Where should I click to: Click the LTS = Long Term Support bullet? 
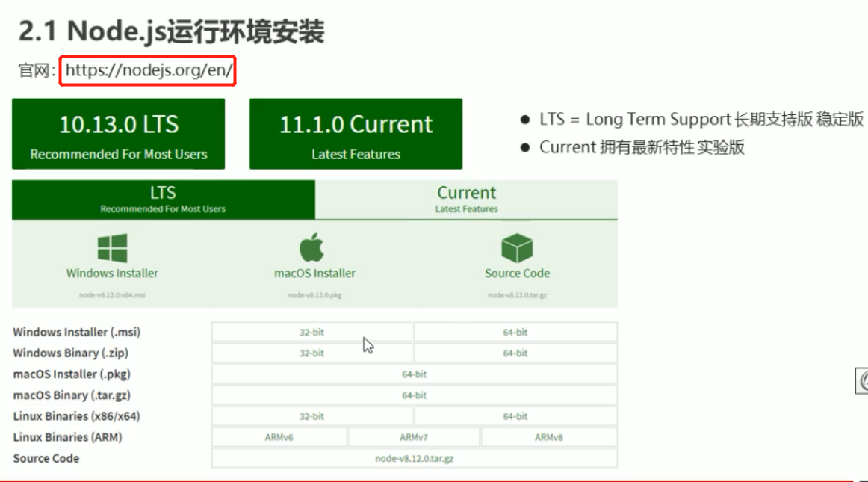(701, 119)
